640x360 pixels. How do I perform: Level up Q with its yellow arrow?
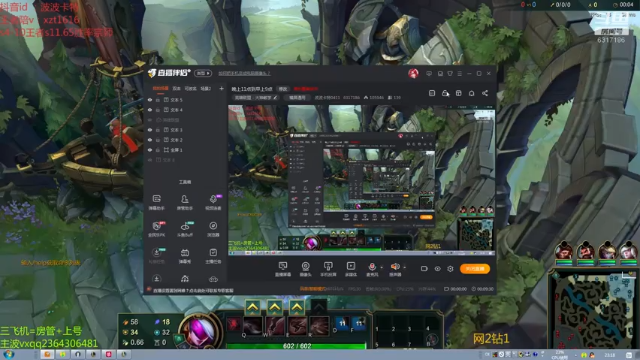click(x=253, y=307)
